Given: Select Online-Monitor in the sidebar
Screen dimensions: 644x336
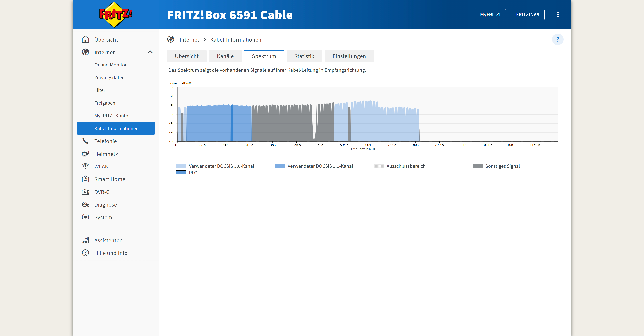Looking at the screenshot, I should 110,65.
